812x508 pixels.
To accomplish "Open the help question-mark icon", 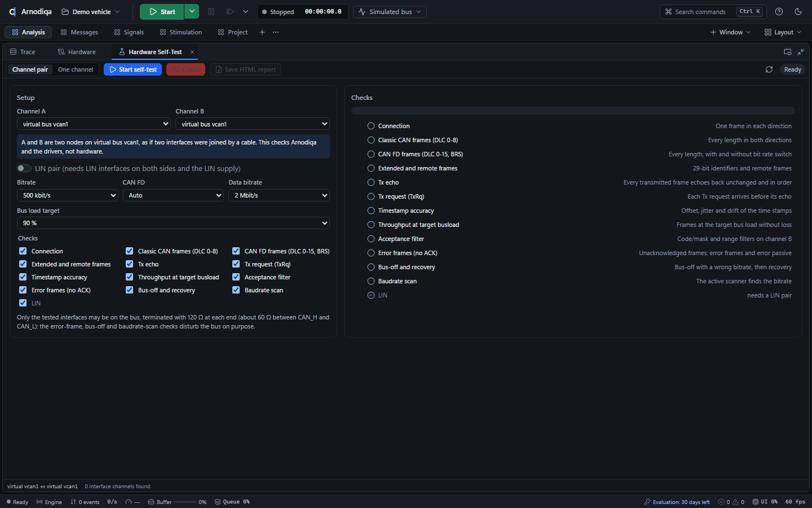I will click(779, 12).
